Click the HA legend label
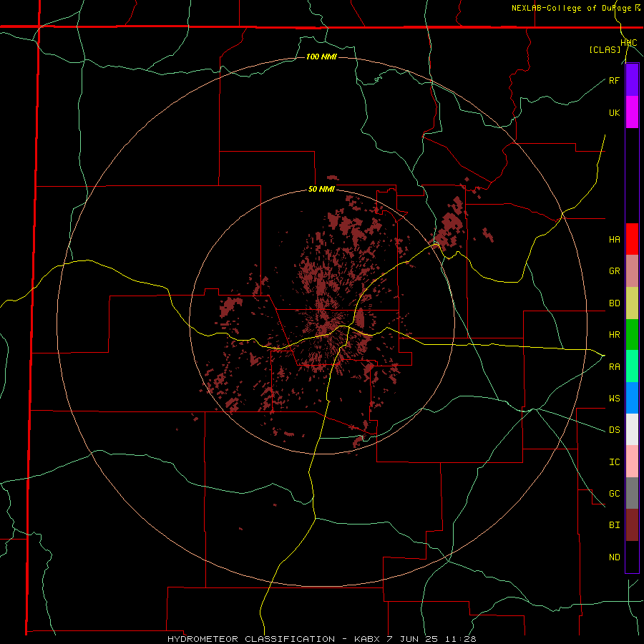The height and width of the screenshot is (644, 644). [x=614, y=239]
